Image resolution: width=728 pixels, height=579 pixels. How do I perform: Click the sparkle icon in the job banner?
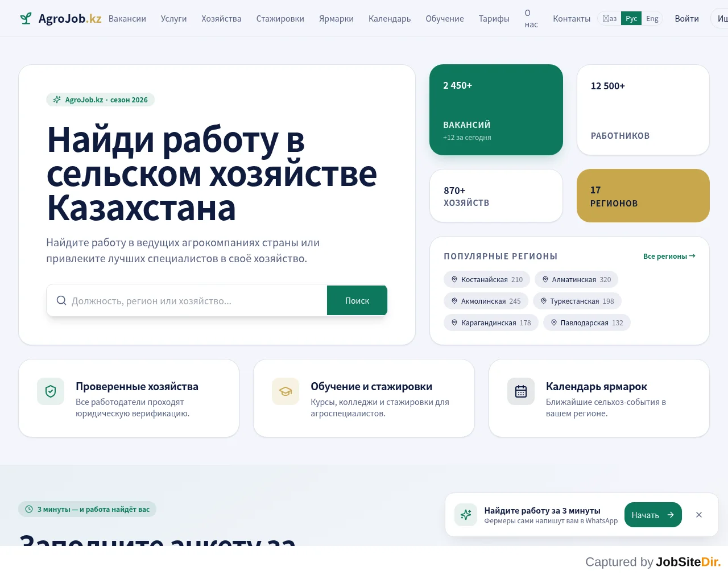pyautogui.click(x=466, y=515)
